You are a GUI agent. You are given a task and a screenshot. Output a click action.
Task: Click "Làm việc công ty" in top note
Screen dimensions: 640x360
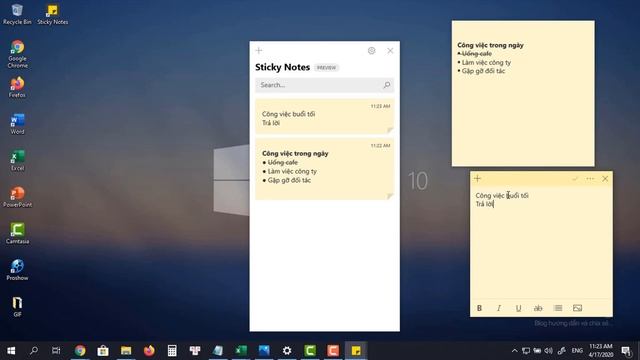click(486, 62)
